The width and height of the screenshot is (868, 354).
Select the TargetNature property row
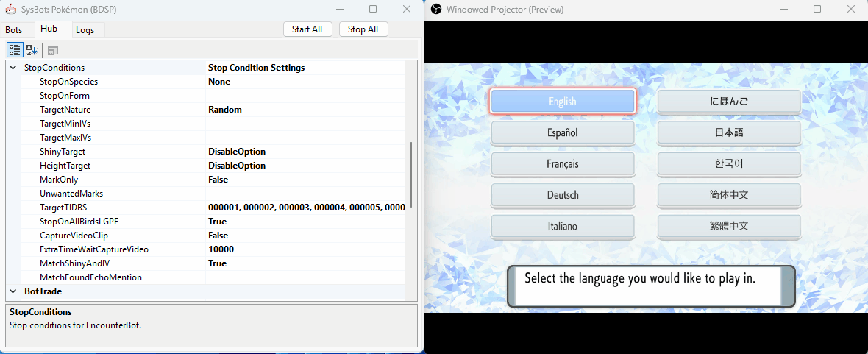coord(213,110)
